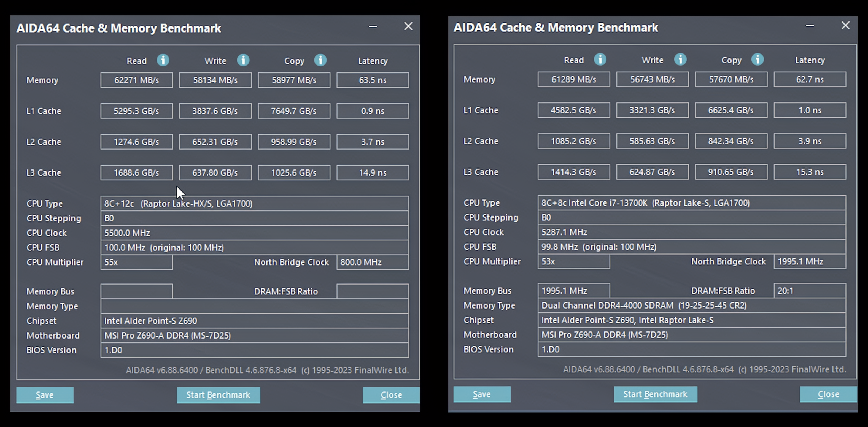Click CPU Clock field 5287.1 MHz

[692, 232]
